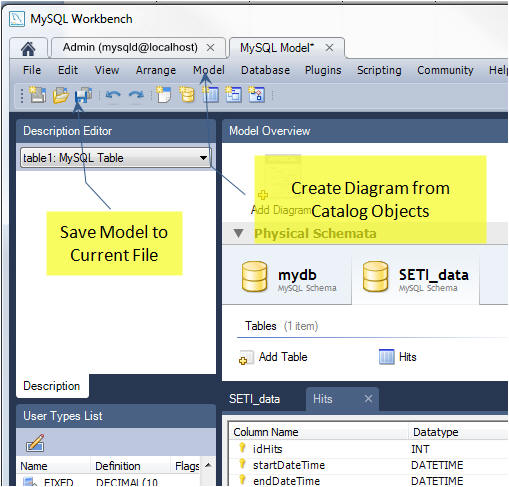The height and width of the screenshot is (487, 509).
Task: Open the File menu
Action: [32, 70]
